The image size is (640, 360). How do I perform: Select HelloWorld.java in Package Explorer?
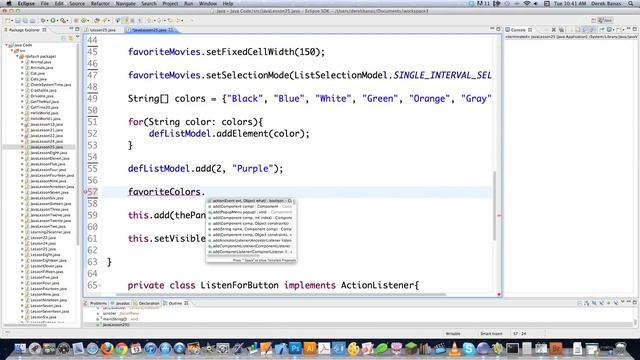(44, 113)
